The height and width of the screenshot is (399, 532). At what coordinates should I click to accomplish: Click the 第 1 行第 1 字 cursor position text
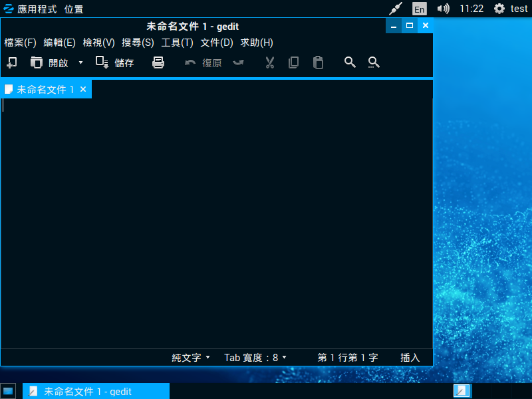[348, 358]
